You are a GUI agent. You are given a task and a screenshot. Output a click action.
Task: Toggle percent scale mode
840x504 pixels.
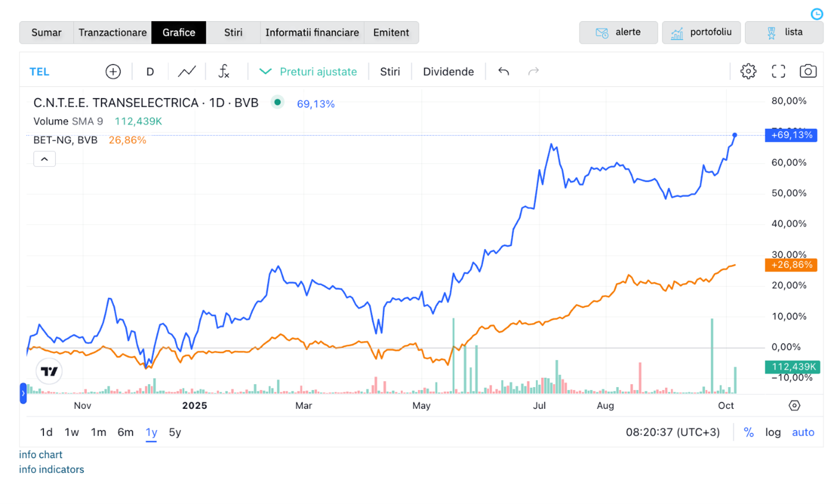pyautogui.click(x=748, y=432)
